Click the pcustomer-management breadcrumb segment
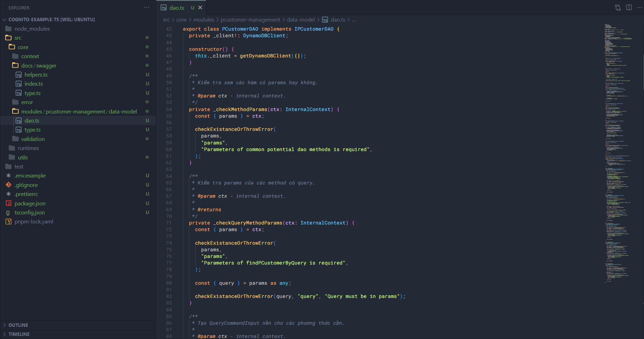644x339 pixels. click(250, 20)
